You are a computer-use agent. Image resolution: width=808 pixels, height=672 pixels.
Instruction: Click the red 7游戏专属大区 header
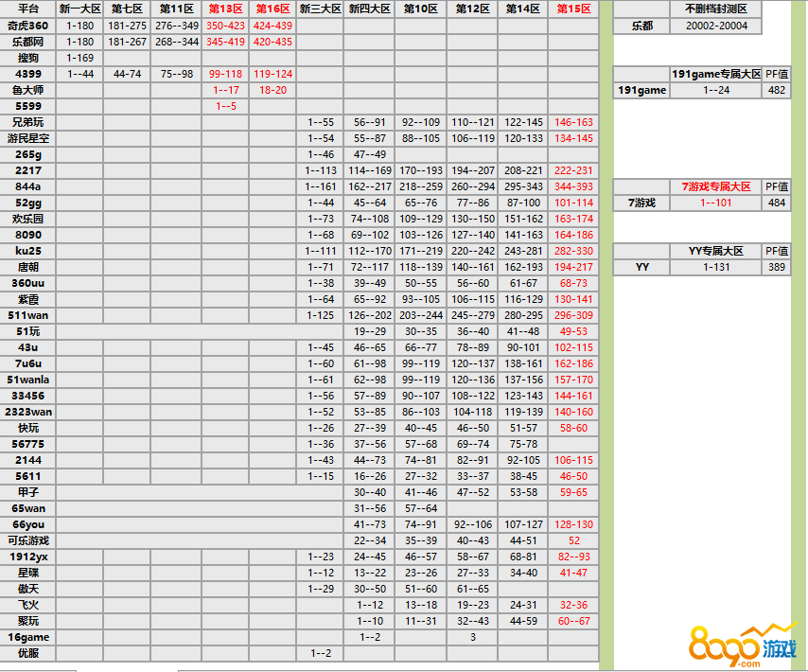click(x=716, y=186)
